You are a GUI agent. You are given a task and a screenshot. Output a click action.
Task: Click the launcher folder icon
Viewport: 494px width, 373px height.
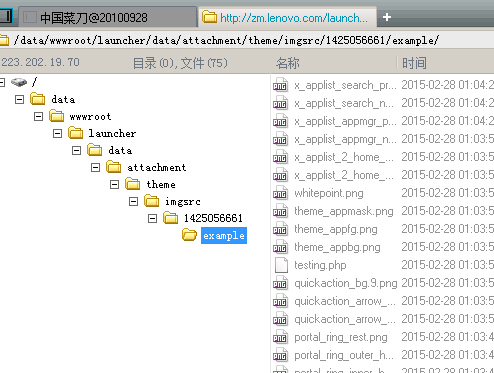coord(76,133)
